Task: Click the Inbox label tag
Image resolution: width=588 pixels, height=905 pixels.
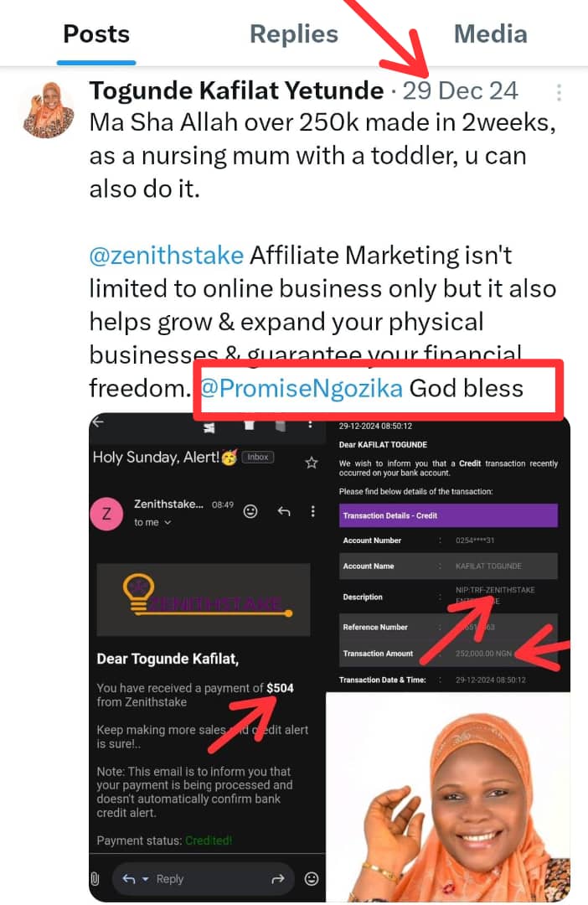Action: [257, 458]
